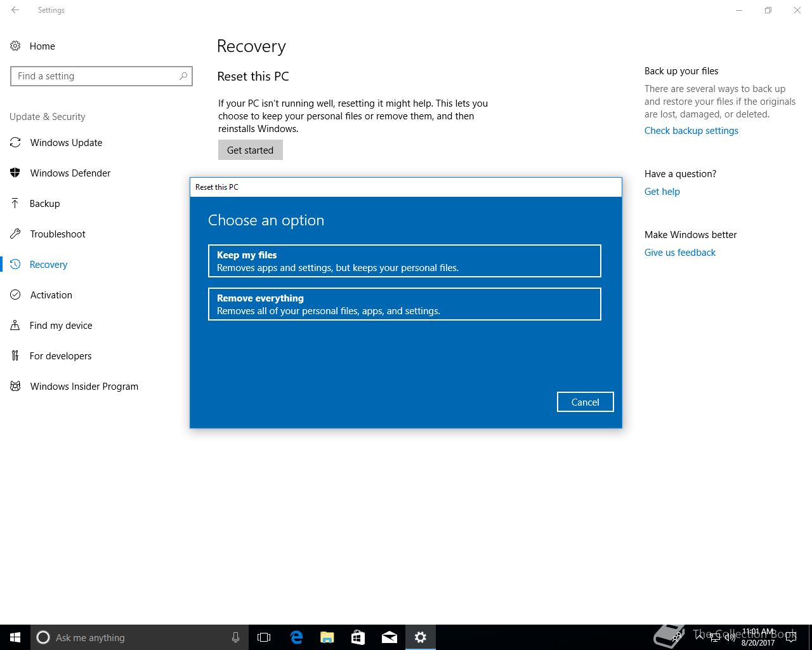Select the Recovery item in the sidebar
The width and height of the screenshot is (812, 650).
tap(49, 265)
